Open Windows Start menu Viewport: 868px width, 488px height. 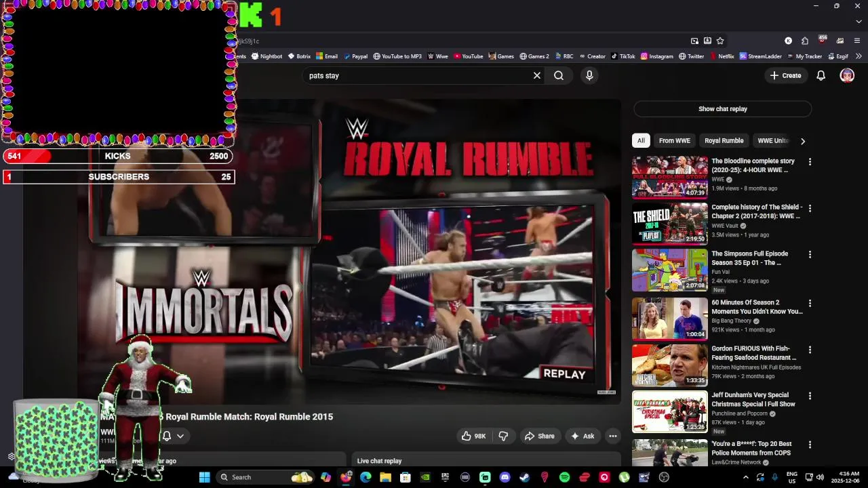click(204, 477)
